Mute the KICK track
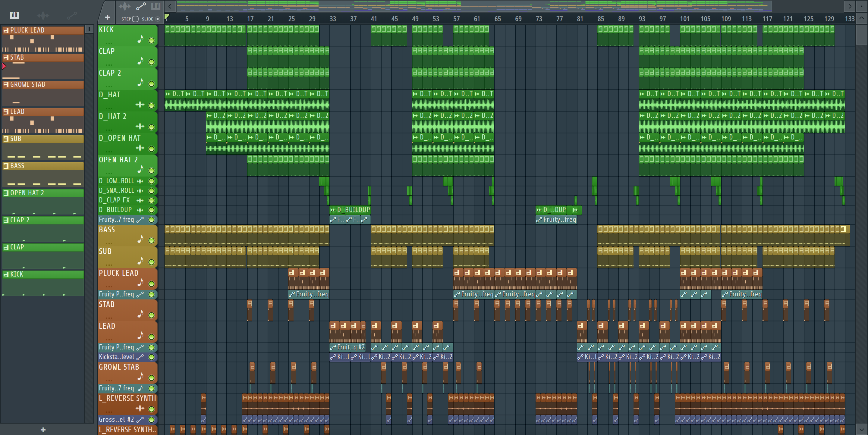 pos(152,40)
